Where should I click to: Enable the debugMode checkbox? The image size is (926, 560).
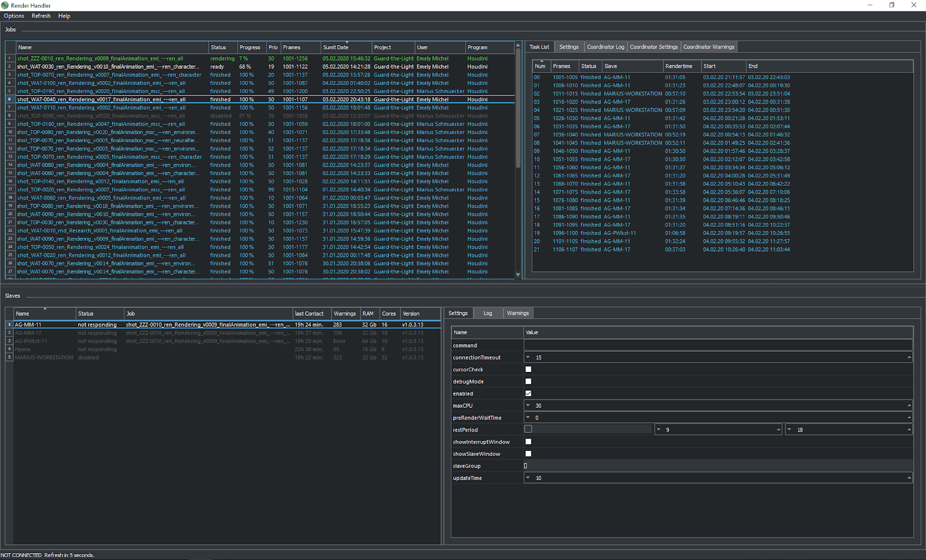coord(528,381)
